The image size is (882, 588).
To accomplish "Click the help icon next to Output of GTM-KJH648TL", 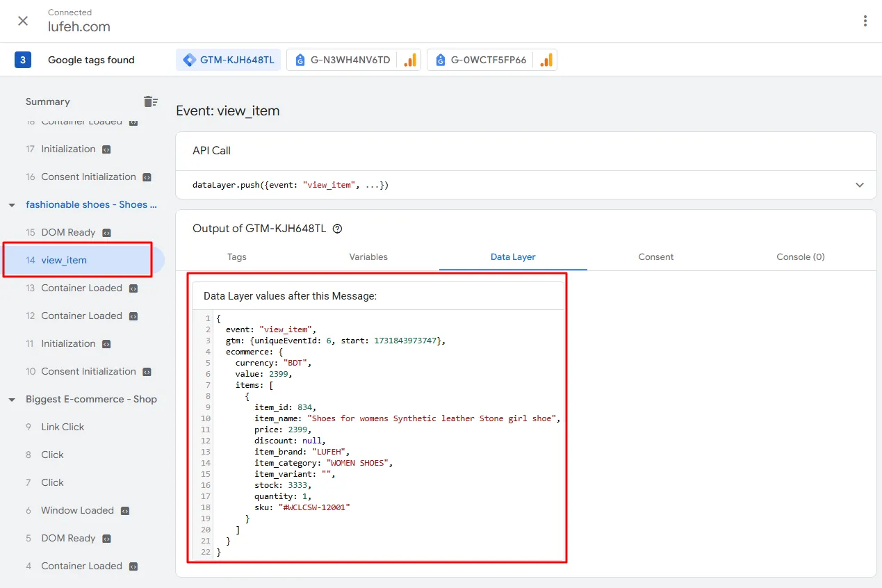I will point(338,229).
